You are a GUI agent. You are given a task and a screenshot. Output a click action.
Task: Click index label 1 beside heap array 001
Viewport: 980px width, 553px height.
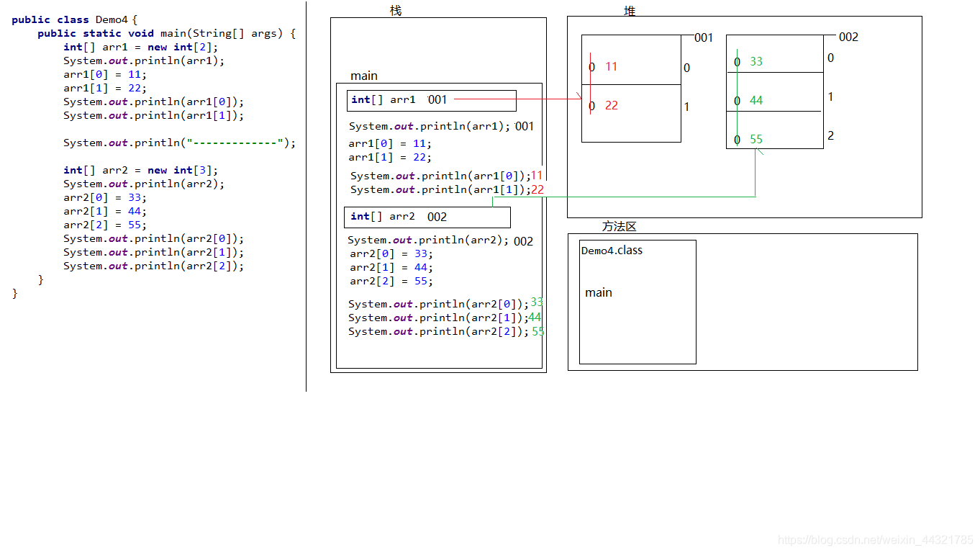point(686,107)
